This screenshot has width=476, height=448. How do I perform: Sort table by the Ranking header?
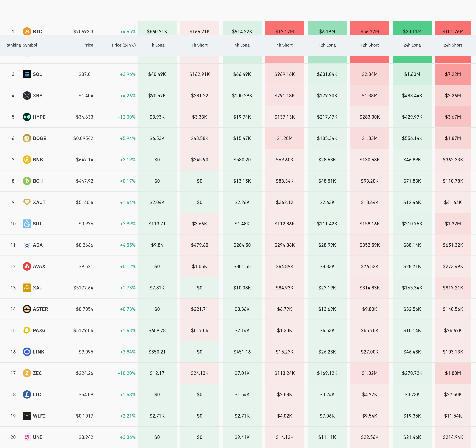click(x=13, y=45)
